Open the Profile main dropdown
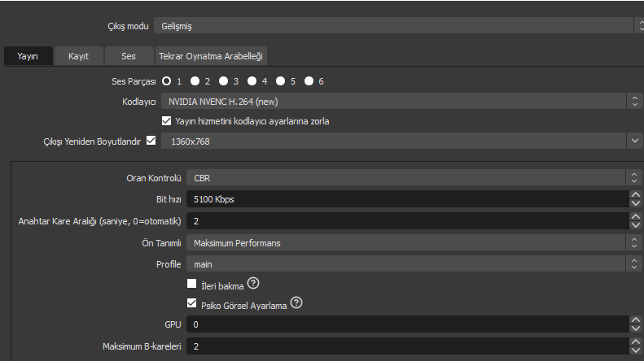 [412, 264]
